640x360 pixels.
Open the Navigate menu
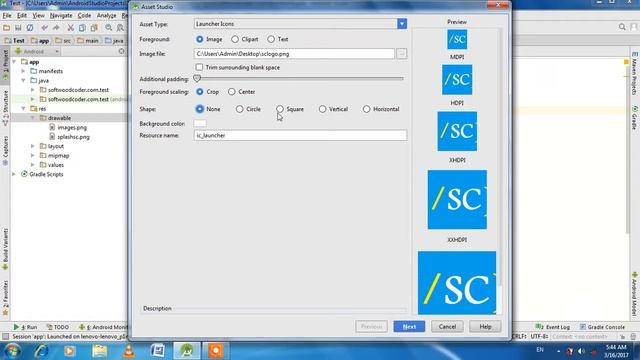[x=61, y=16]
